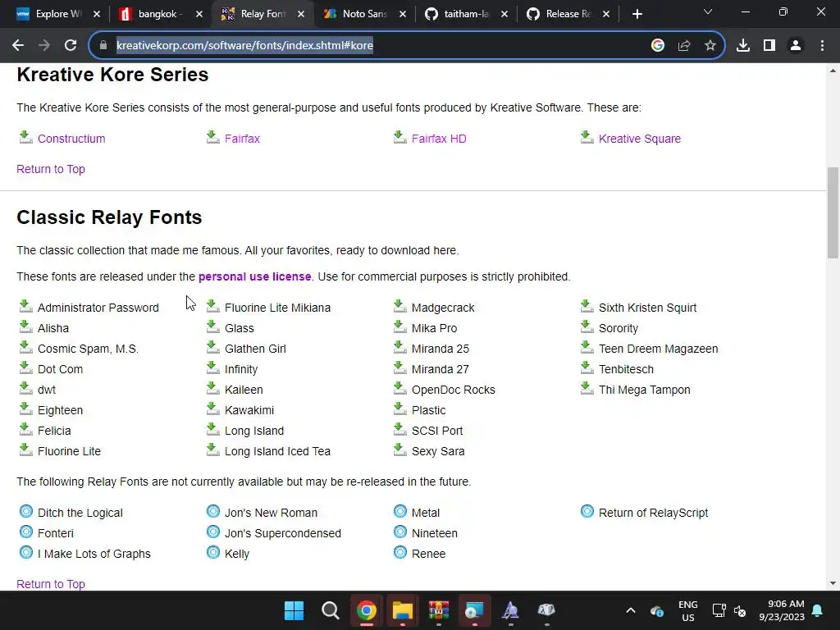This screenshot has height=630, width=840.
Task: Click the download icon next to Glathen Girl
Action: (212, 347)
